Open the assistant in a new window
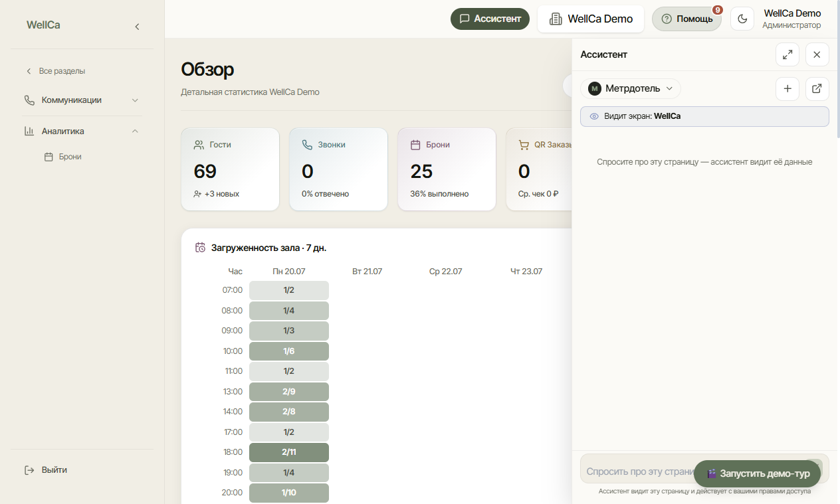 tap(817, 88)
